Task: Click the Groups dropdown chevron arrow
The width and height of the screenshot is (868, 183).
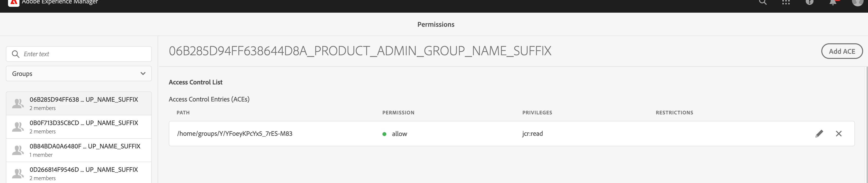Action: click(143, 73)
